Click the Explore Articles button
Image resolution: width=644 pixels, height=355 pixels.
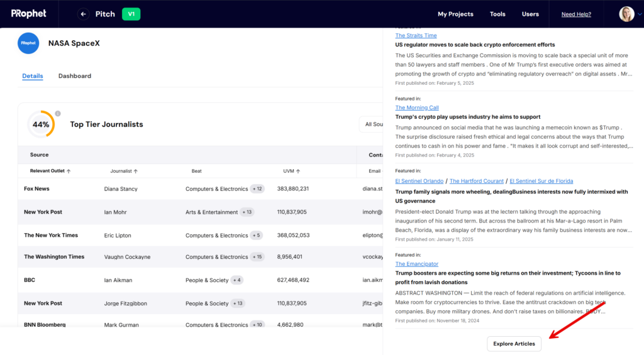(x=514, y=344)
